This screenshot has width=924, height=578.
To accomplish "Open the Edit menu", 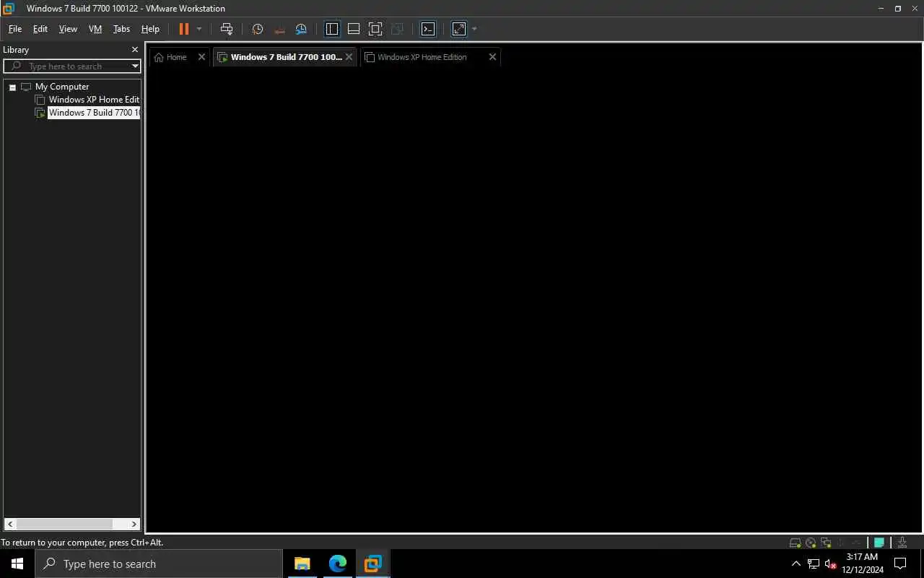I will coord(40,29).
